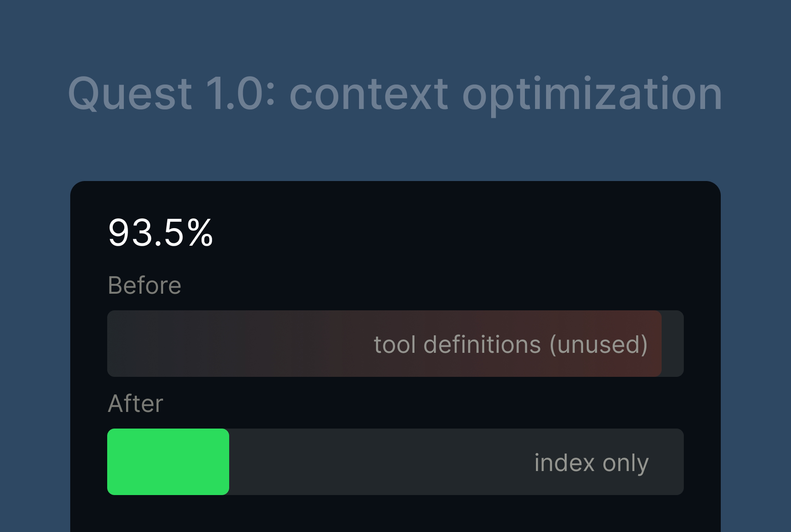The height and width of the screenshot is (532, 791).
Task: Click the green After progress bar fill
Action: (x=168, y=462)
